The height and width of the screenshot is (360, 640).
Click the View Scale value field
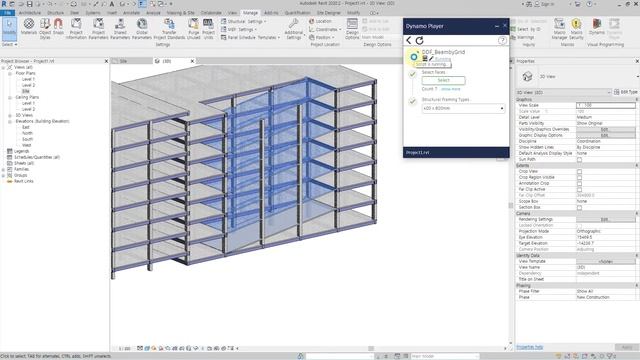pyautogui.click(x=606, y=105)
